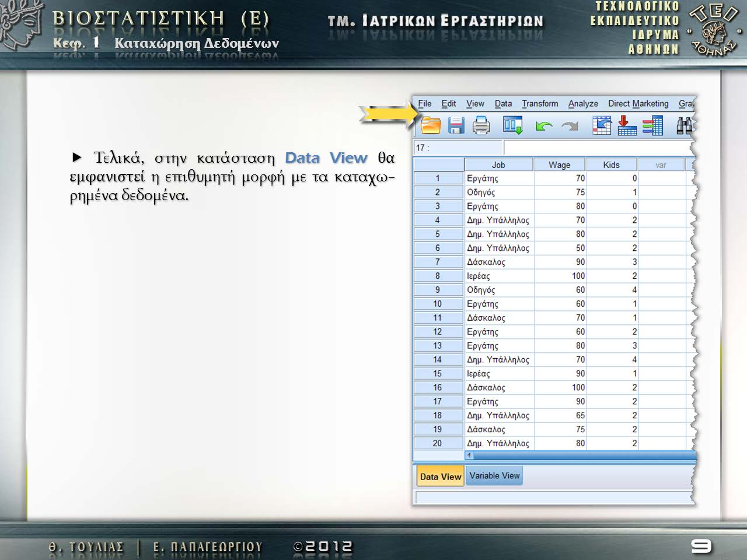
Task: Select row header number 20
Action: pos(438,443)
